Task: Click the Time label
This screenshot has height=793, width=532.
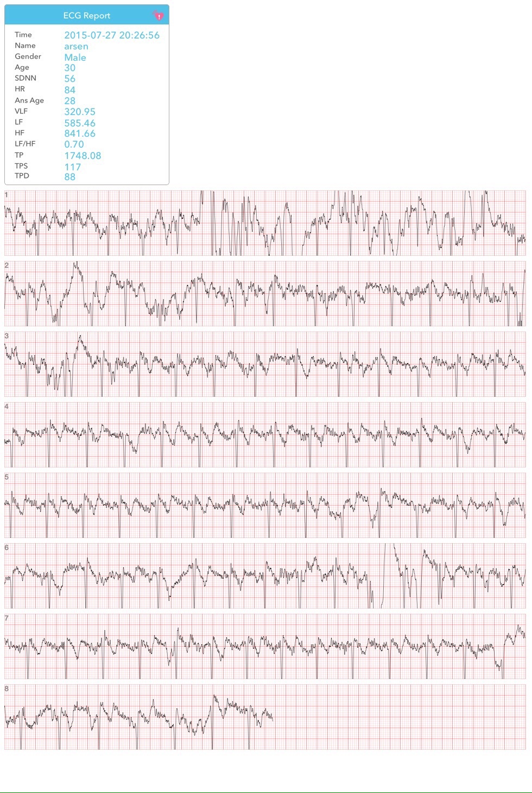Action: pos(23,35)
